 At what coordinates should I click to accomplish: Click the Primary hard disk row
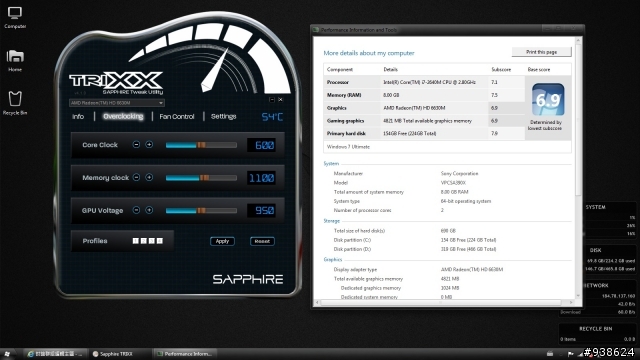click(424, 133)
